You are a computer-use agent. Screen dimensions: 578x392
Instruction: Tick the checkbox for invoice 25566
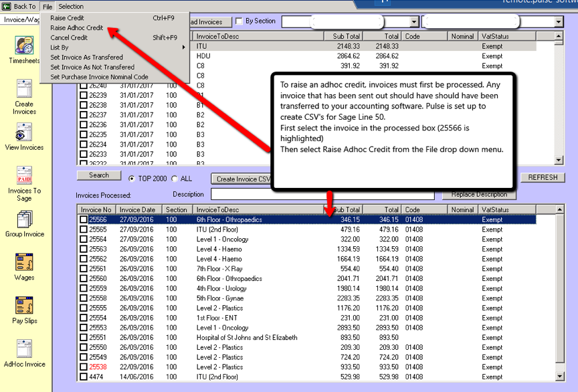[84, 219]
